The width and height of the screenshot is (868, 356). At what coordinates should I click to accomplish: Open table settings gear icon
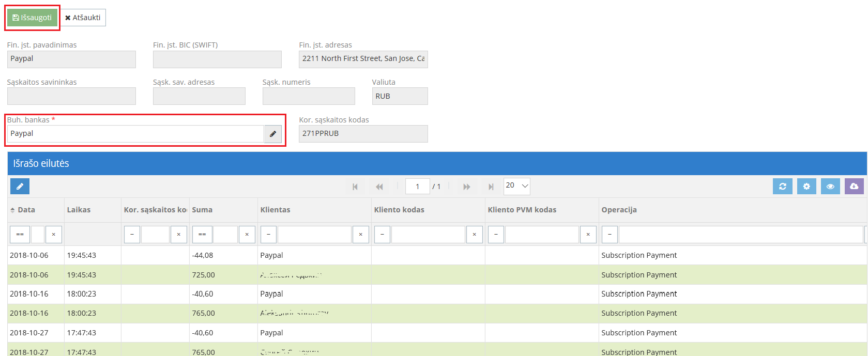pos(806,187)
